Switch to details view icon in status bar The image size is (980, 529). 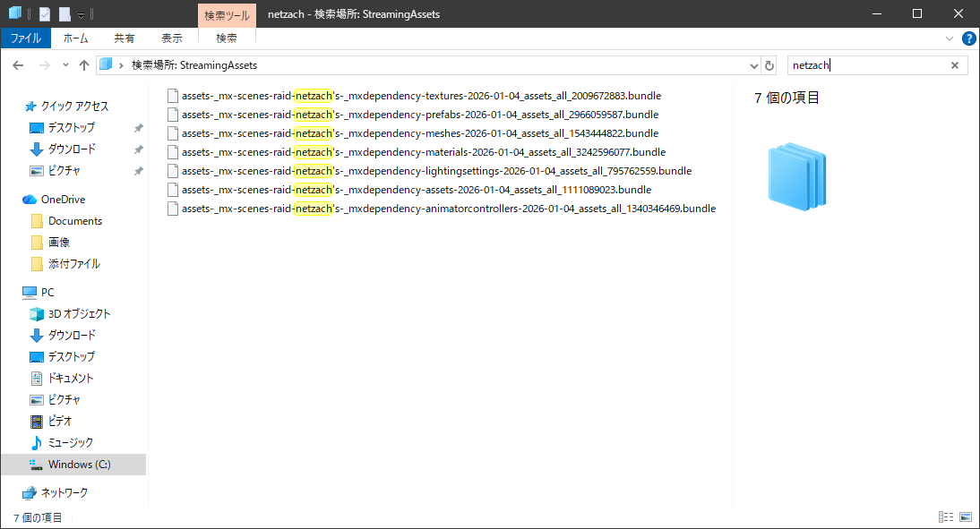pos(946,517)
